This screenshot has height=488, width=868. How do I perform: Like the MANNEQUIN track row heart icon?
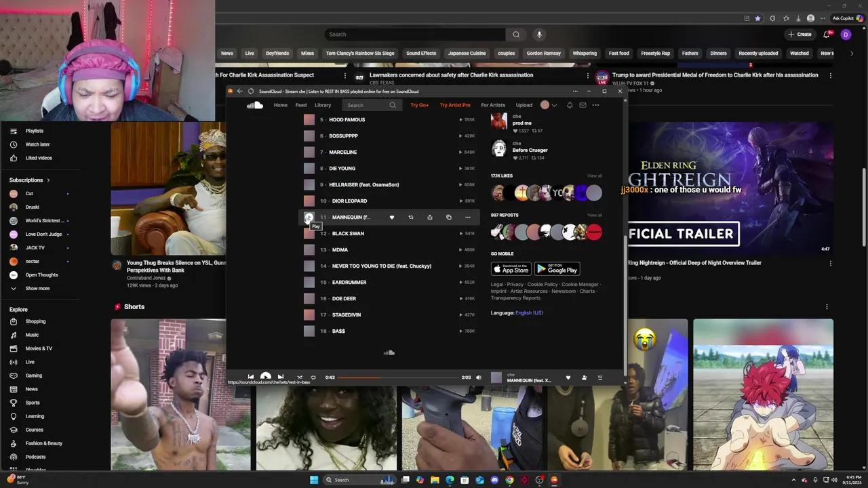(391, 218)
